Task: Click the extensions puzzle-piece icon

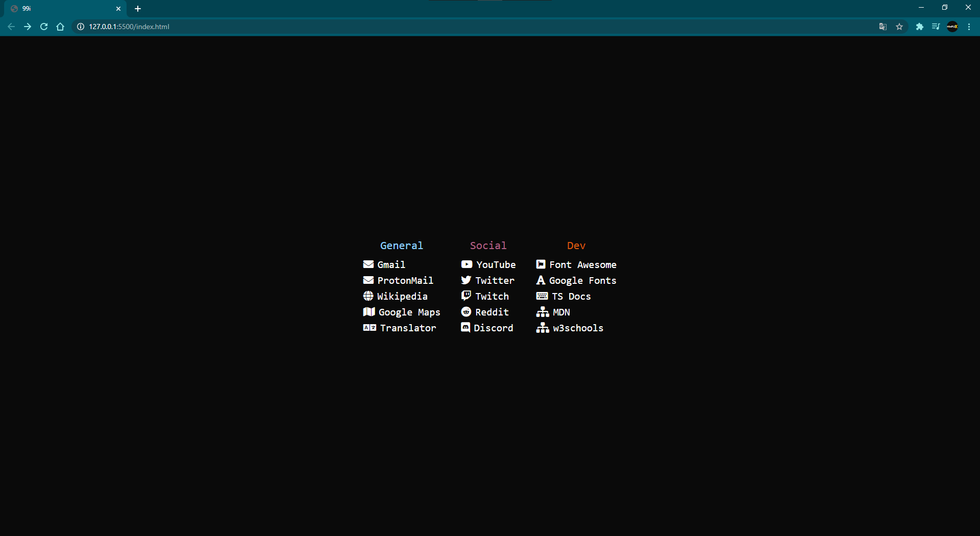Action: [920, 27]
